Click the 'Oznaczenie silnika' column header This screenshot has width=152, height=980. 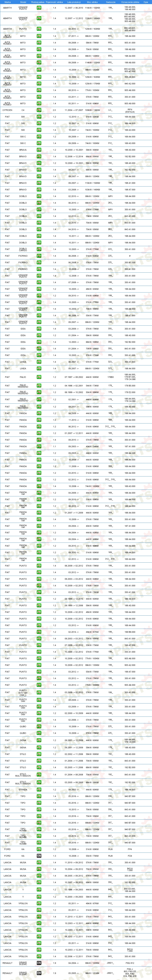130,2
